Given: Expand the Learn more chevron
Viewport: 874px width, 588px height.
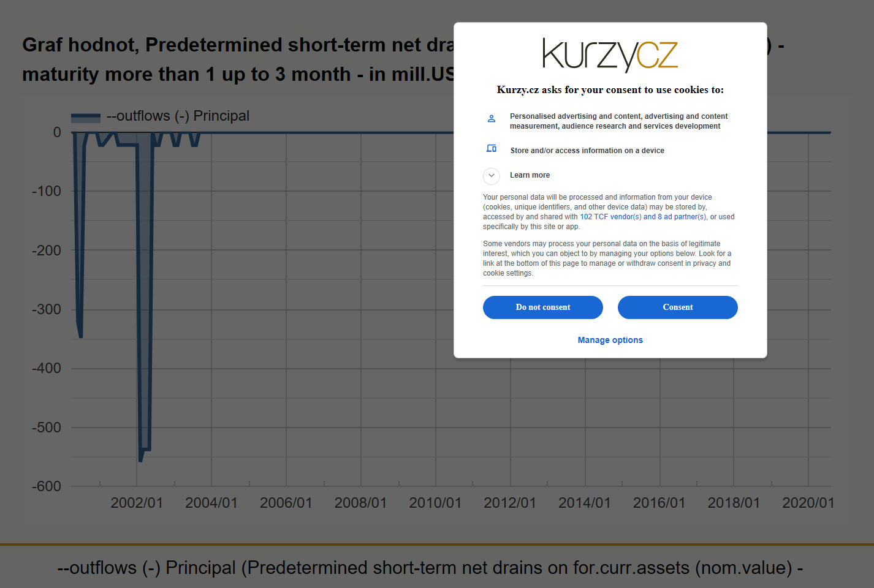Looking at the screenshot, I should click(492, 176).
